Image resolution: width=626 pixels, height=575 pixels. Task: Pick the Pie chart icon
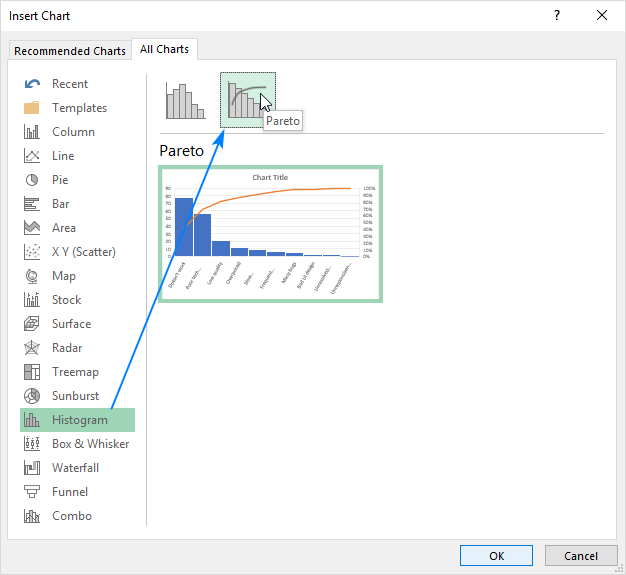point(32,180)
